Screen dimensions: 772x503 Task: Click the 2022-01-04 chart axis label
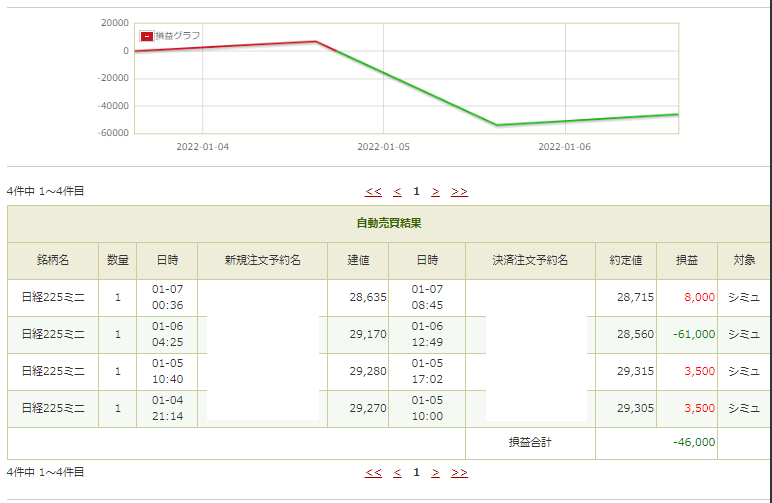click(x=202, y=147)
